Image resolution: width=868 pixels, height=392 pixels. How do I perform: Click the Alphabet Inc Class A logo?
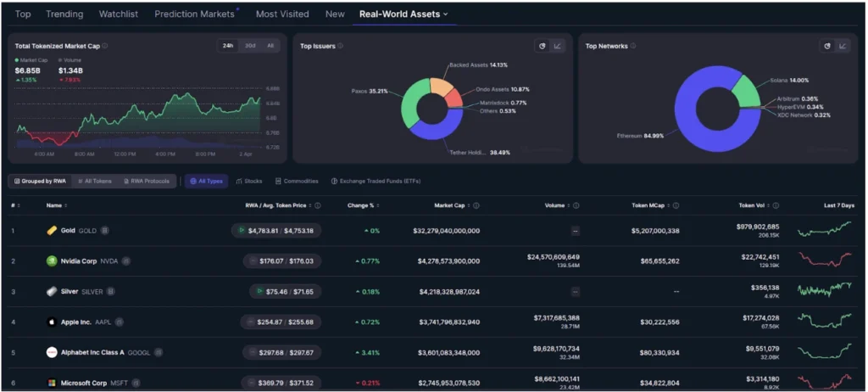[x=51, y=352]
